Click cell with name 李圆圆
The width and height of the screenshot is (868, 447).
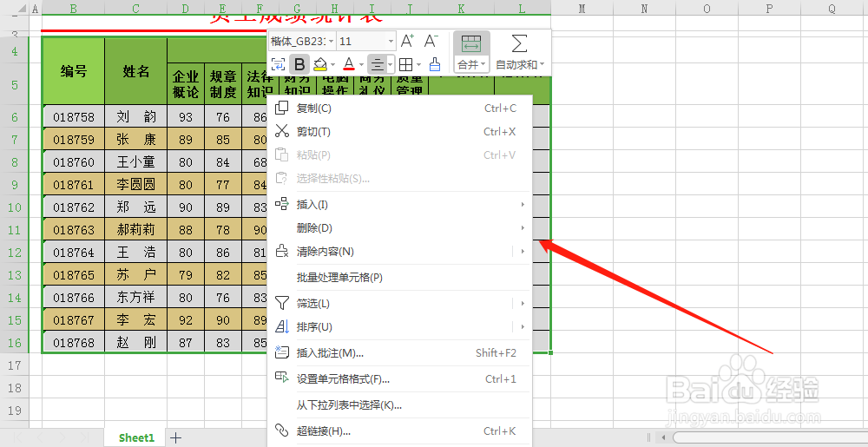coord(135,184)
